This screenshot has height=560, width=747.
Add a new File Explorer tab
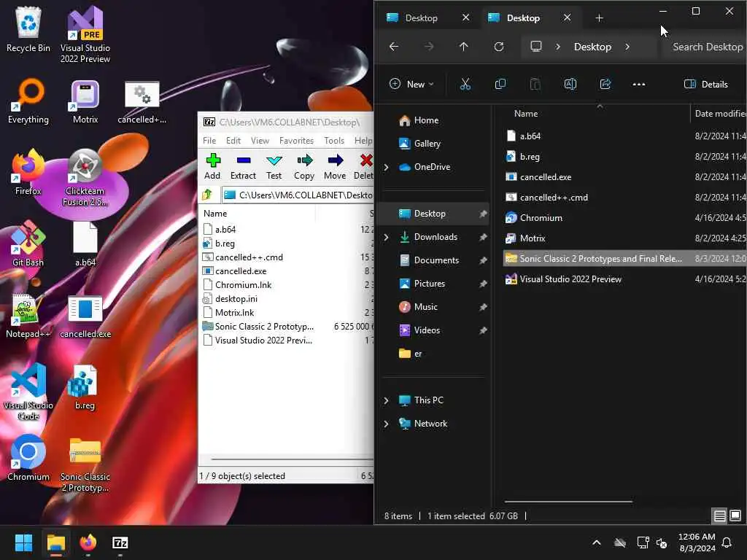600,18
